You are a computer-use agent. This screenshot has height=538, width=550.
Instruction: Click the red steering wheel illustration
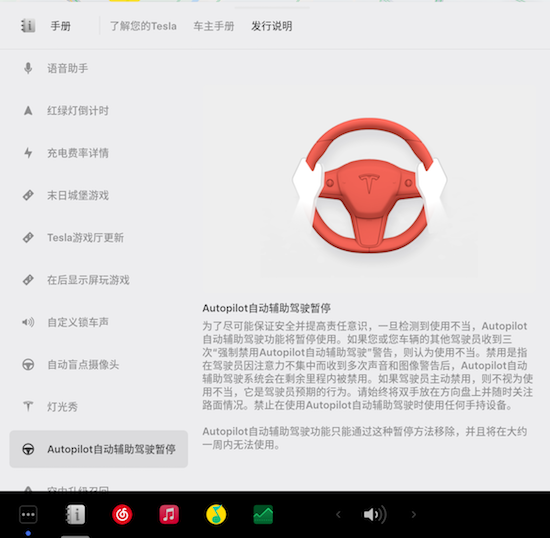[369, 185]
